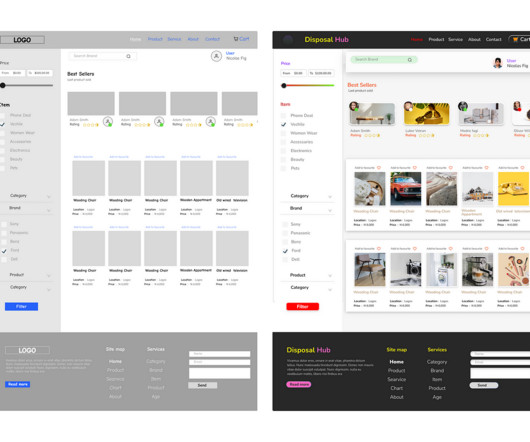The image size is (530, 442).
Task: Click blue Filter button in wireframe
Action: point(21,306)
